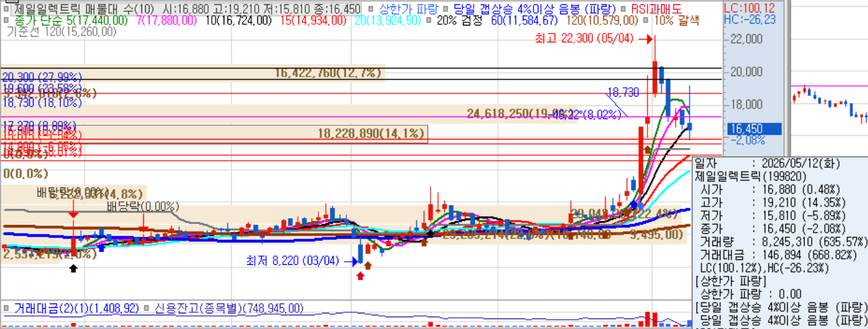
Task: Select the RSI과매도 indicator legend
Action: point(656,9)
